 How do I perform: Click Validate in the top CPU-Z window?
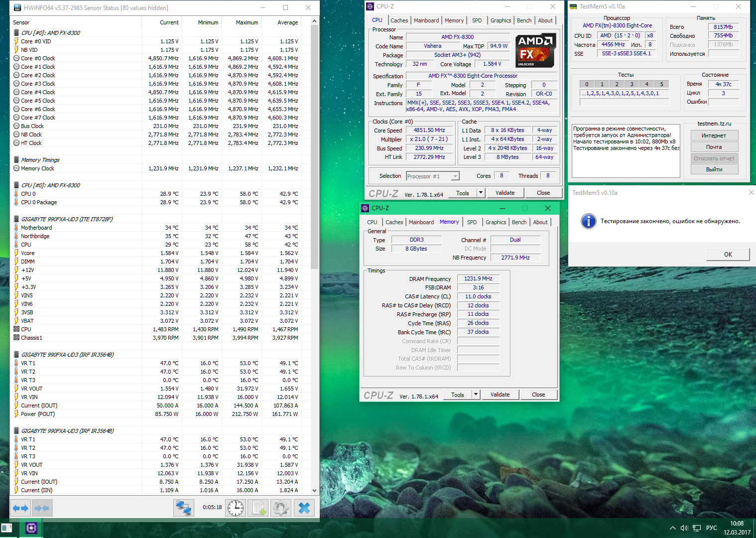click(505, 193)
